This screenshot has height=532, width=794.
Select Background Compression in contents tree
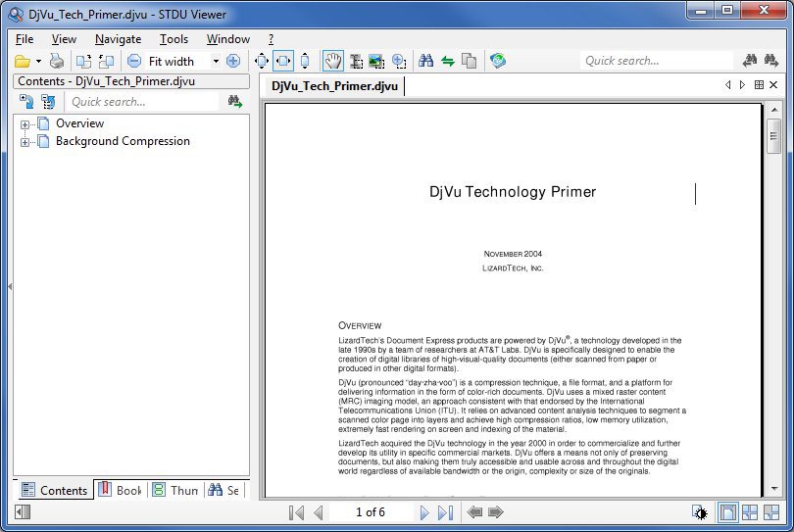tap(124, 141)
